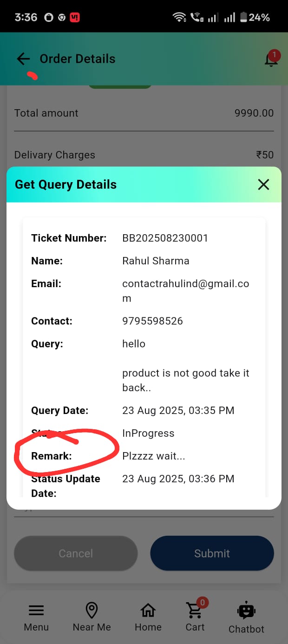This screenshot has height=644, width=288.
Task: Tap the back arrow in Order Details
Action: click(23, 59)
